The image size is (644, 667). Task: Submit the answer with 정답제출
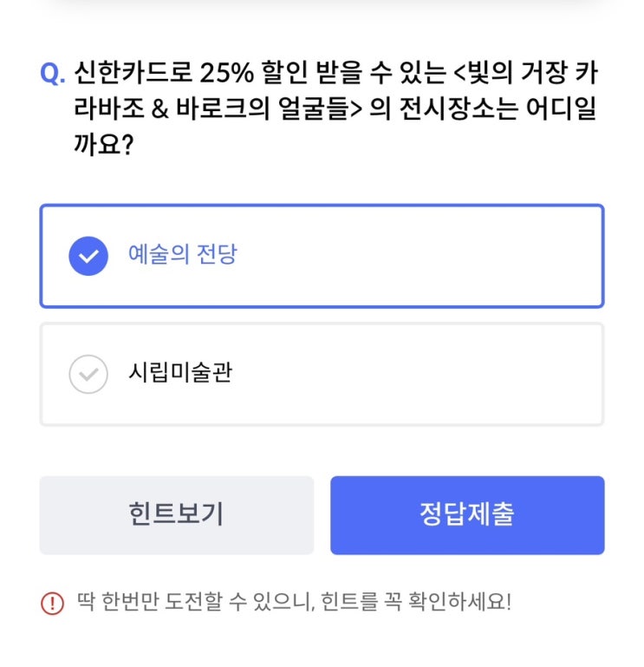coord(466,514)
